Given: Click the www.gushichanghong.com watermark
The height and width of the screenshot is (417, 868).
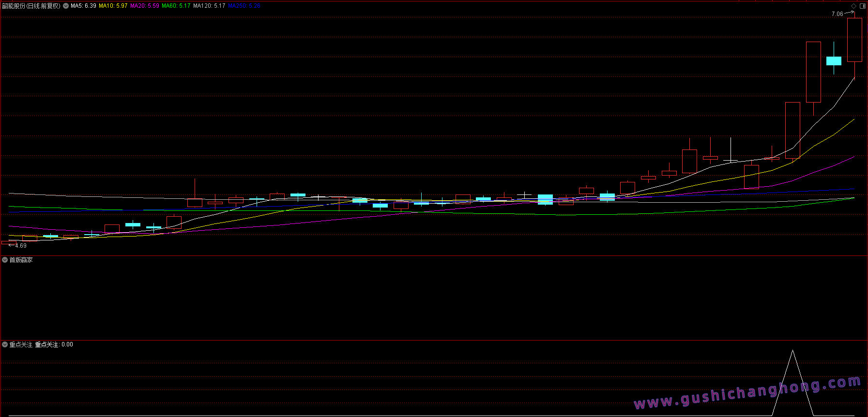Looking at the screenshot, I should pyautogui.click(x=747, y=392).
